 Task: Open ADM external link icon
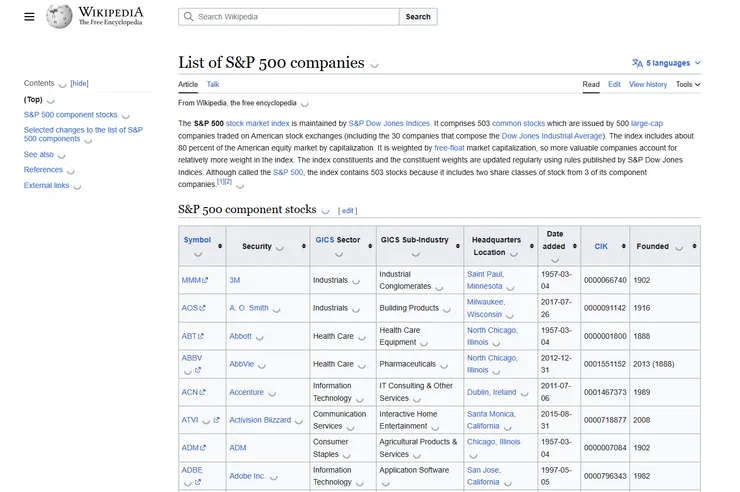pos(203,448)
